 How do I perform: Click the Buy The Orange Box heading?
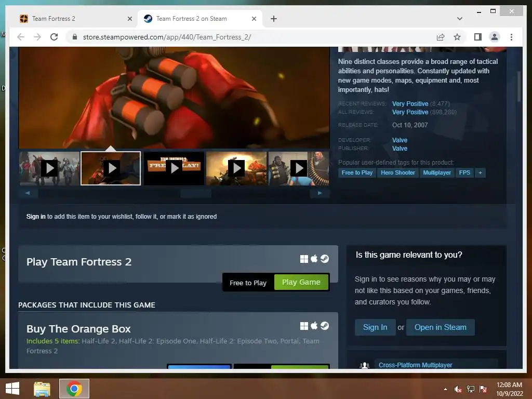pos(78,329)
